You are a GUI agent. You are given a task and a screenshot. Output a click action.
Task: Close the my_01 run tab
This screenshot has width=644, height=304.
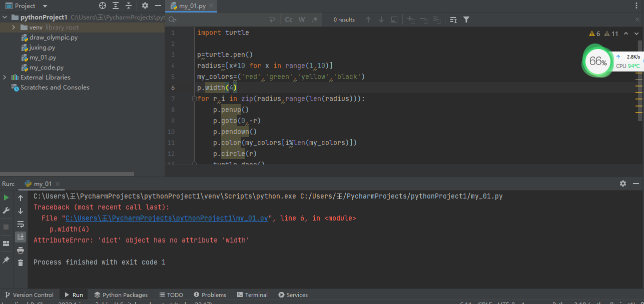point(57,183)
